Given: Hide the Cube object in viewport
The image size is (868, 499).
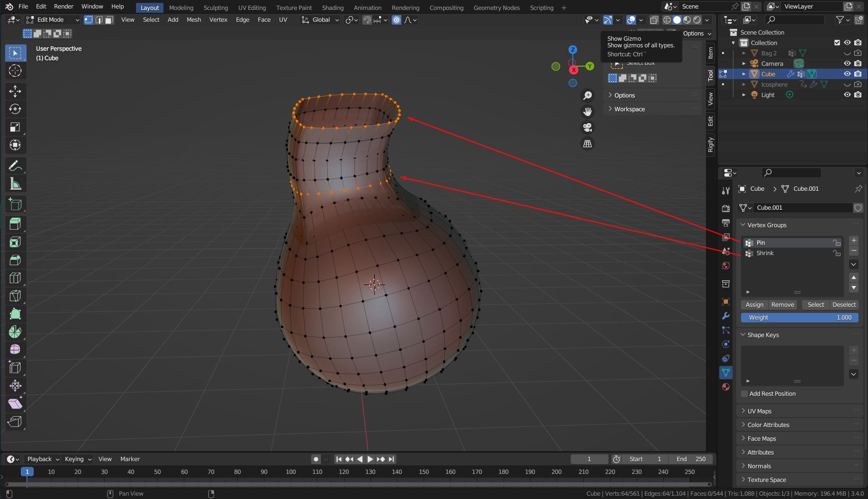Looking at the screenshot, I should coord(847,74).
